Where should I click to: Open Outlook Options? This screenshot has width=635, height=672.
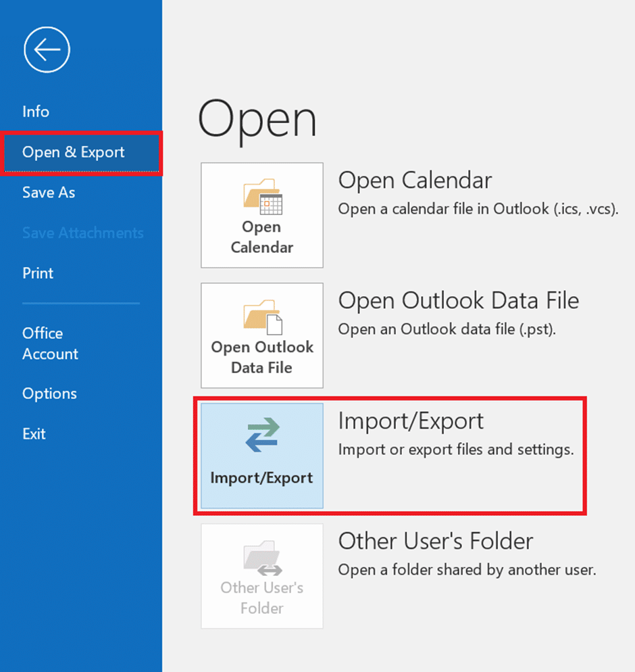pos(49,393)
